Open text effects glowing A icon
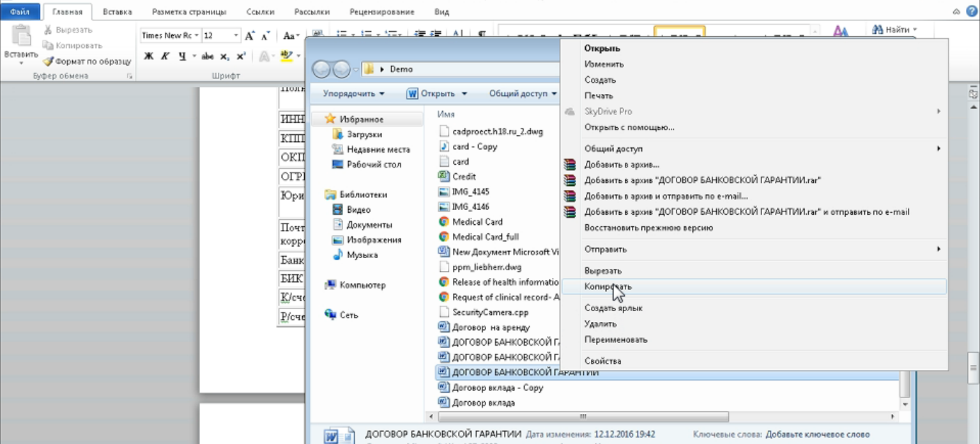 (x=263, y=56)
